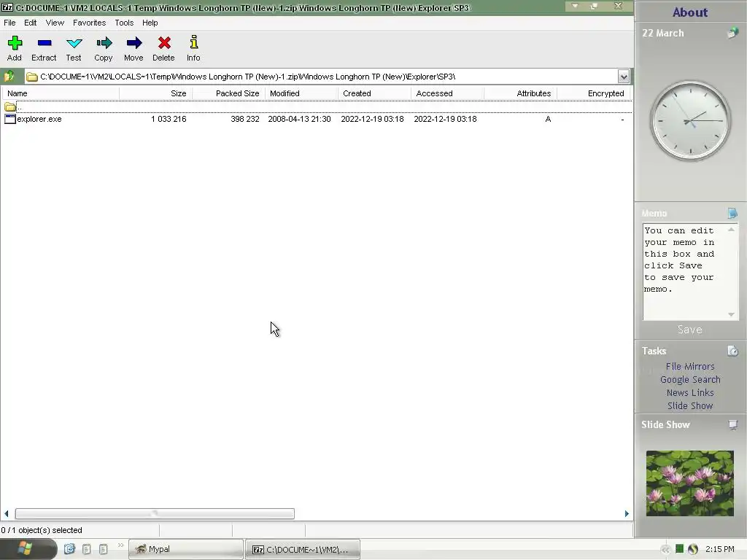
Task: Click the Memo panel icon
Action: pyautogui.click(x=732, y=213)
